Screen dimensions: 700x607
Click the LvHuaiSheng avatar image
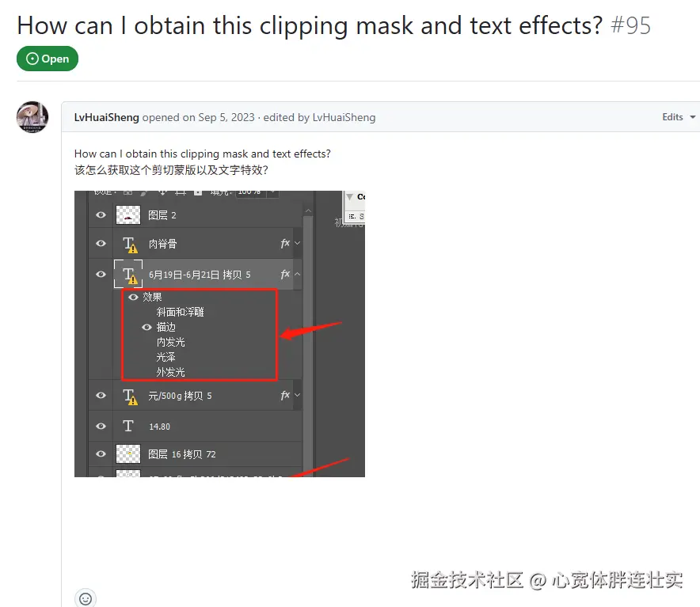[32, 117]
